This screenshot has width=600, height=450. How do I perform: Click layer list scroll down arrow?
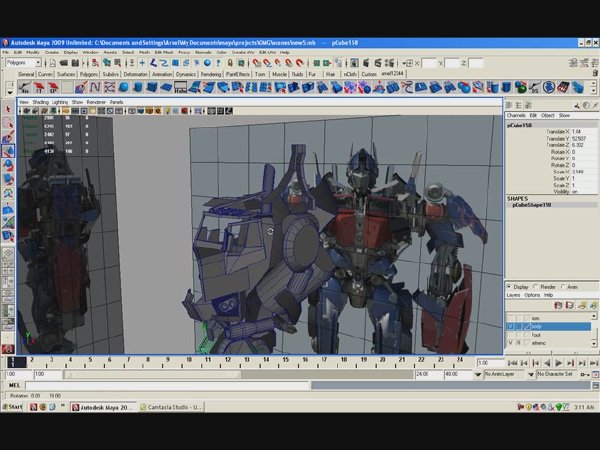tap(594, 344)
